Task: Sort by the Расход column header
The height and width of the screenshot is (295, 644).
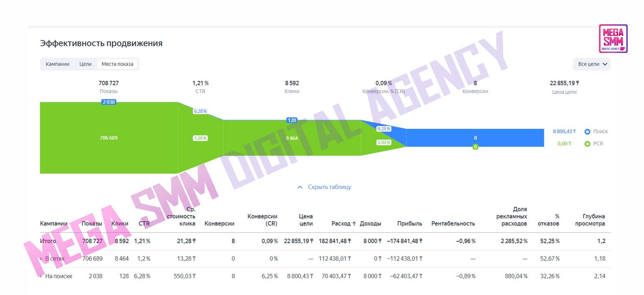Action: point(344,224)
